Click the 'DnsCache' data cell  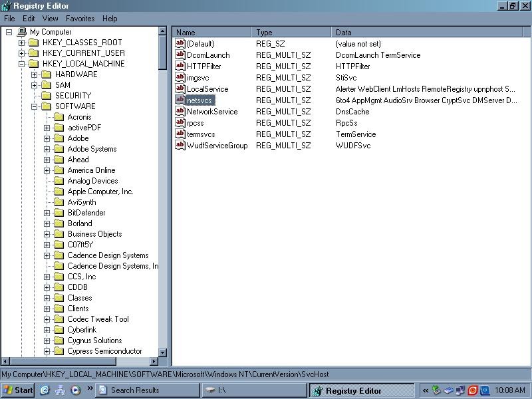352,112
